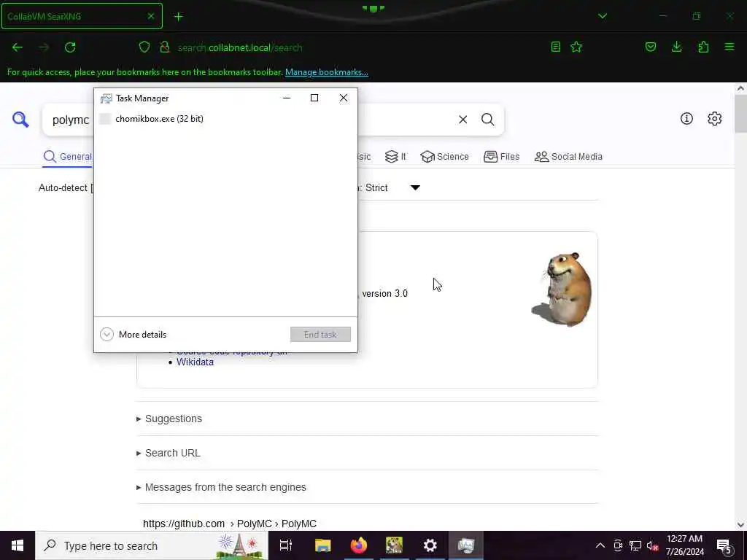
Task: Click the taskbar search box
Action: pos(152,545)
